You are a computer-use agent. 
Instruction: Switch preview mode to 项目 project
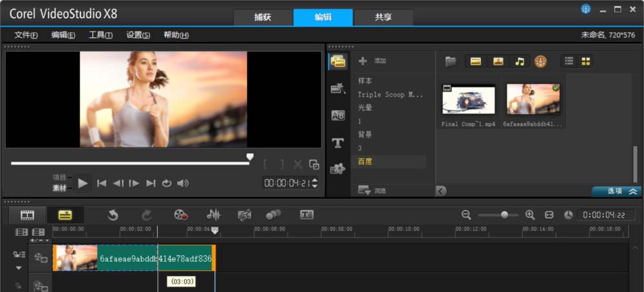pos(59,178)
